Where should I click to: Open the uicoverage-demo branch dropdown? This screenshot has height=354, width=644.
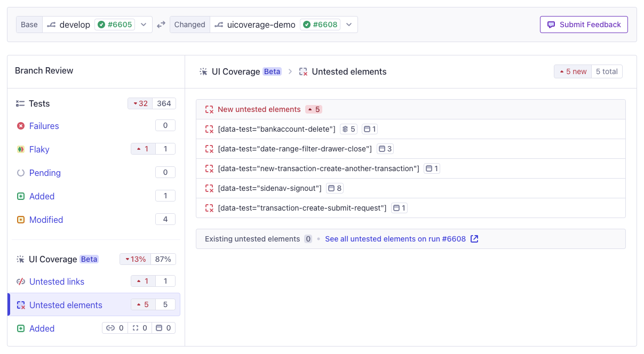tap(349, 24)
